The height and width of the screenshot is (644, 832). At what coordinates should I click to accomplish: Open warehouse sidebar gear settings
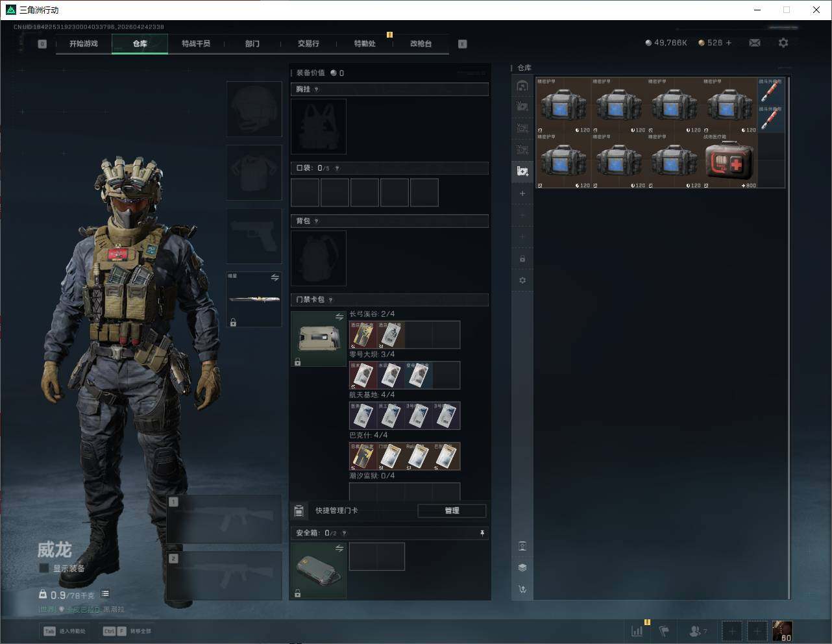(x=522, y=280)
